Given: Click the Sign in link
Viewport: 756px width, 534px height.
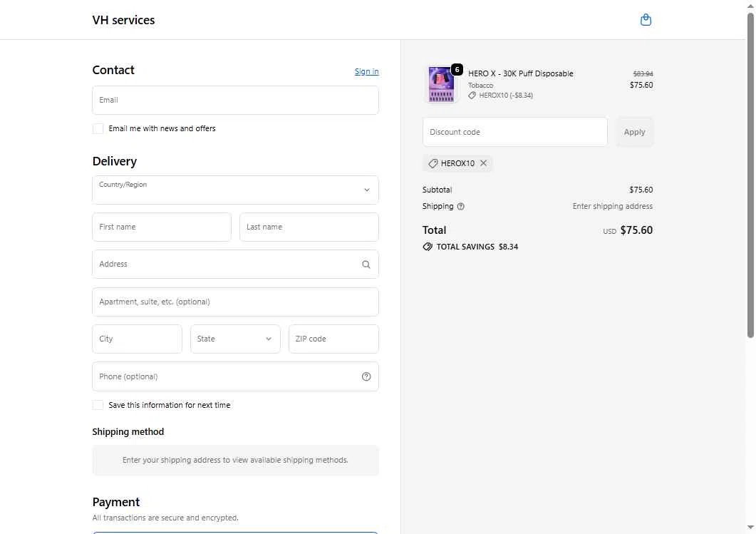Looking at the screenshot, I should pos(366,71).
